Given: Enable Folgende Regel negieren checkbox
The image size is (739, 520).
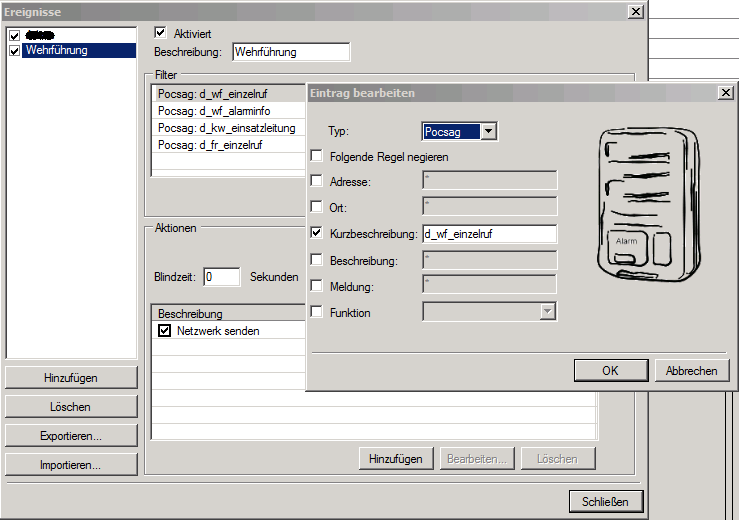Looking at the screenshot, I should tap(317, 156).
